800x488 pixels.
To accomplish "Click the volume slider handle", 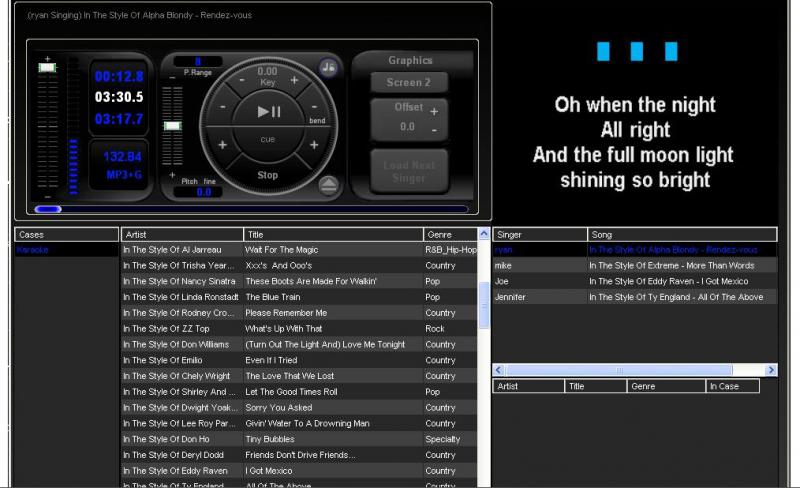I will (x=47, y=67).
